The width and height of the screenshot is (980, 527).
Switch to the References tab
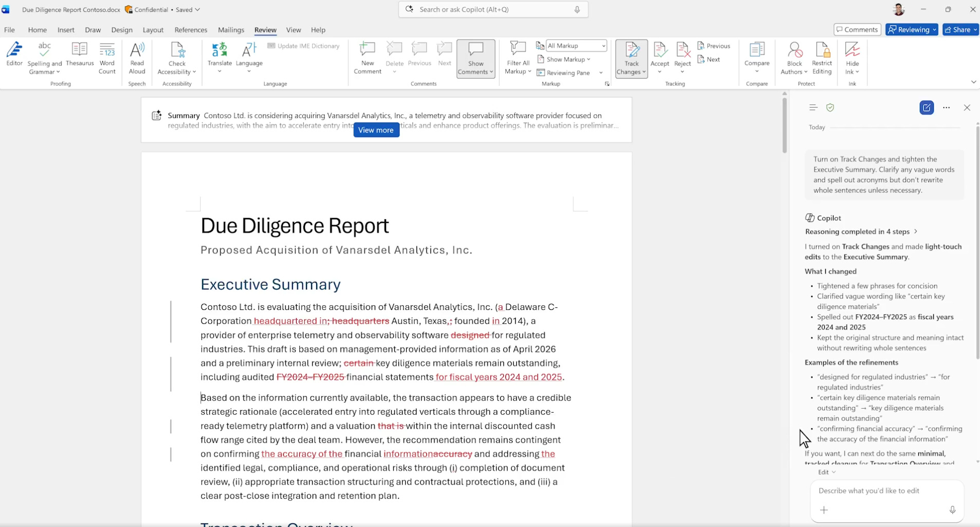(191, 30)
